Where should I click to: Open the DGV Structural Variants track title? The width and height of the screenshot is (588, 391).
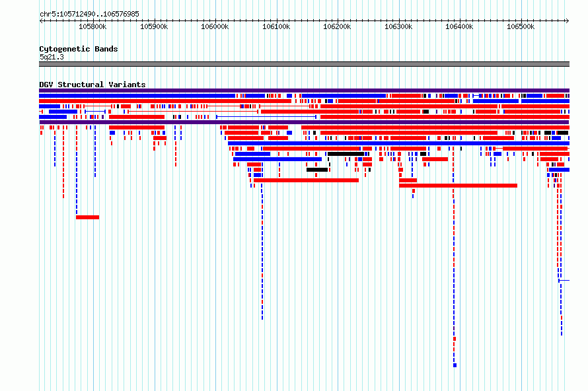(x=92, y=85)
